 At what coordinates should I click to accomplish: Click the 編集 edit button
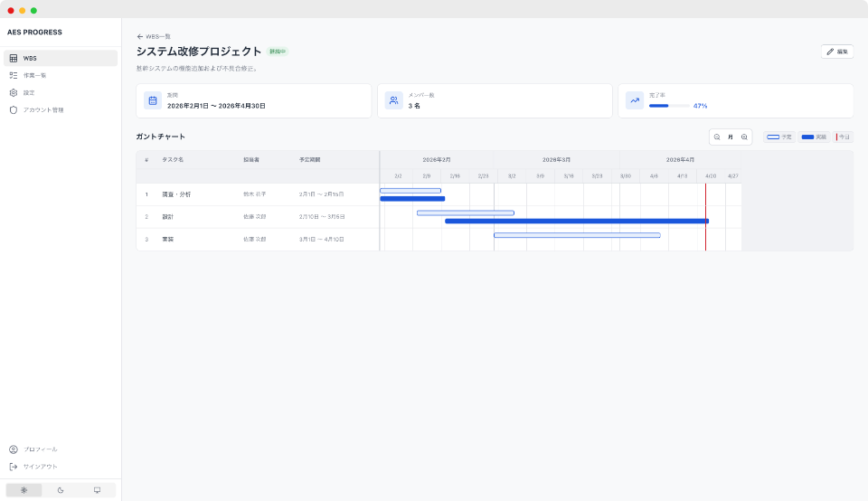pyautogui.click(x=836, y=52)
